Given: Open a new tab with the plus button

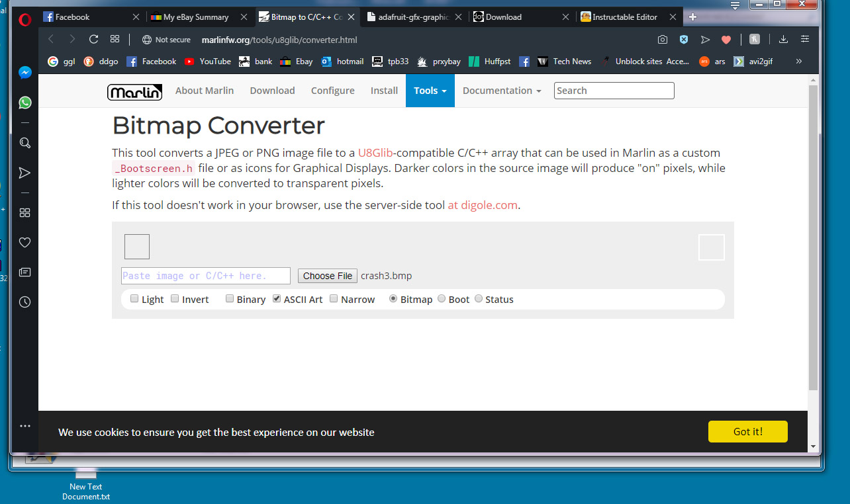Looking at the screenshot, I should (x=692, y=17).
